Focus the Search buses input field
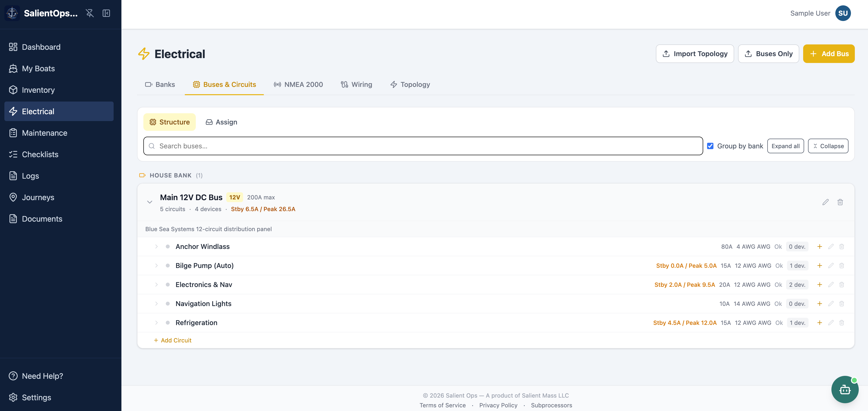 click(x=423, y=146)
